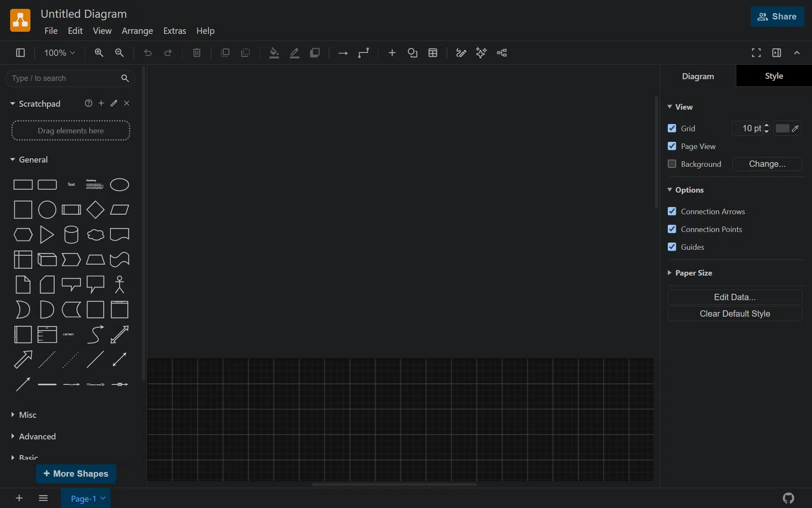Screen dimensions: 812x508
Task: Redo the last action
Action: [168, 53]
